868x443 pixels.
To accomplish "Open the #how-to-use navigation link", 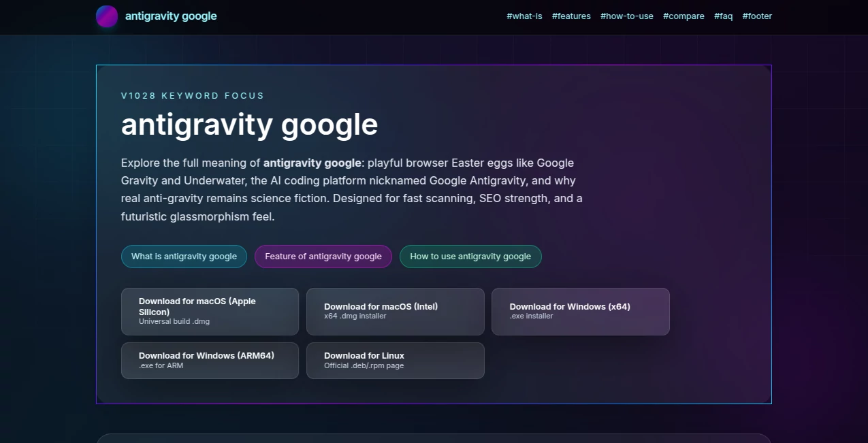I will pyautogui.click(x=627, y=16).
